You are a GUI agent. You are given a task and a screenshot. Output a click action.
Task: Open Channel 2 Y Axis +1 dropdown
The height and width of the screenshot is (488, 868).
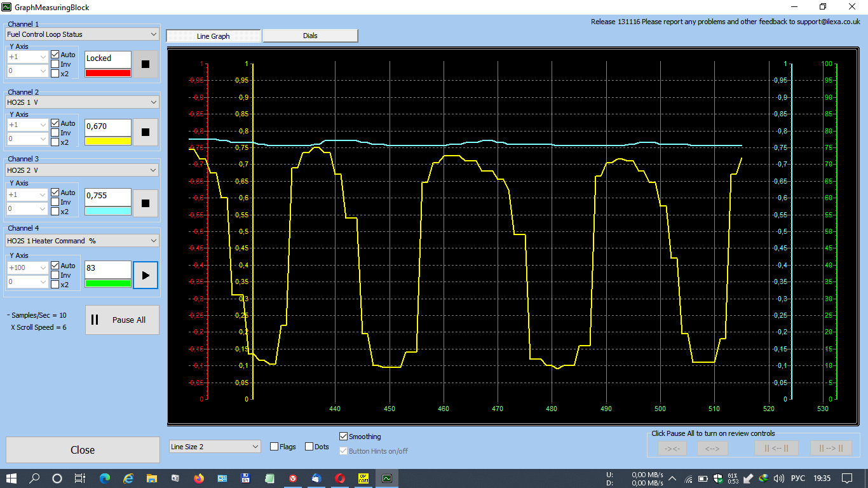pyautogui.click(x=28, y=125)
